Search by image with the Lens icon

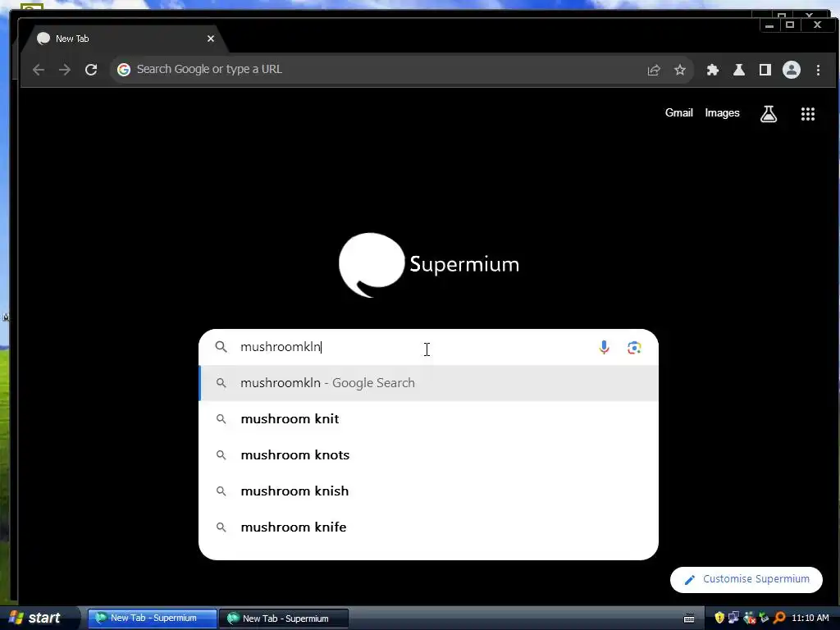pos(634,348)
